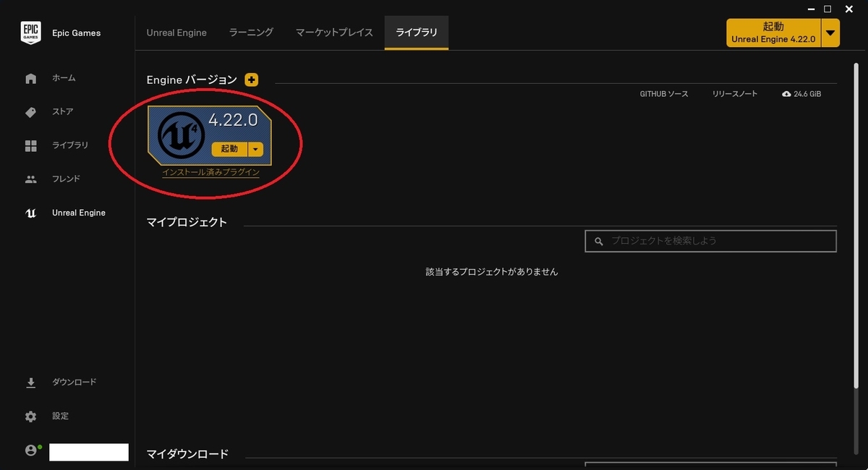This screenshot has width=868, height=470.
Task: Open the インストール済みプラグイン link
Action: click(210, 174)
